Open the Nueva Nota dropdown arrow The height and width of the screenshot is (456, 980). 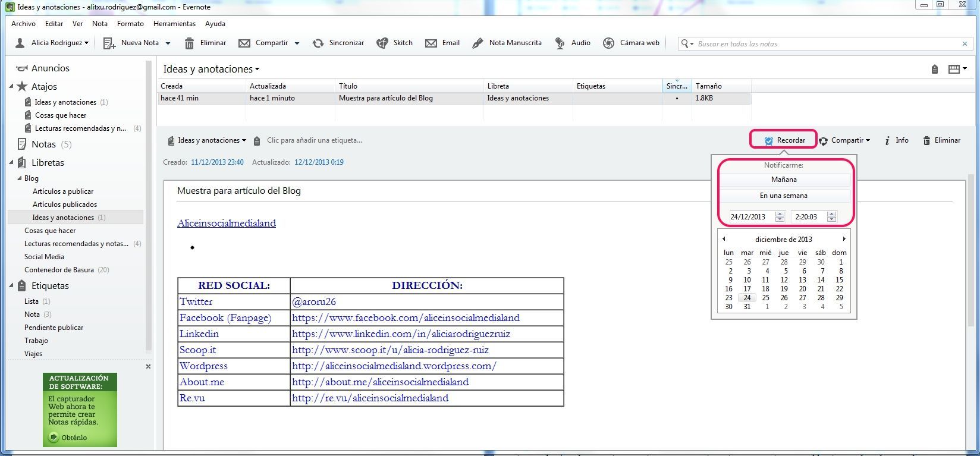pos(168,43)
